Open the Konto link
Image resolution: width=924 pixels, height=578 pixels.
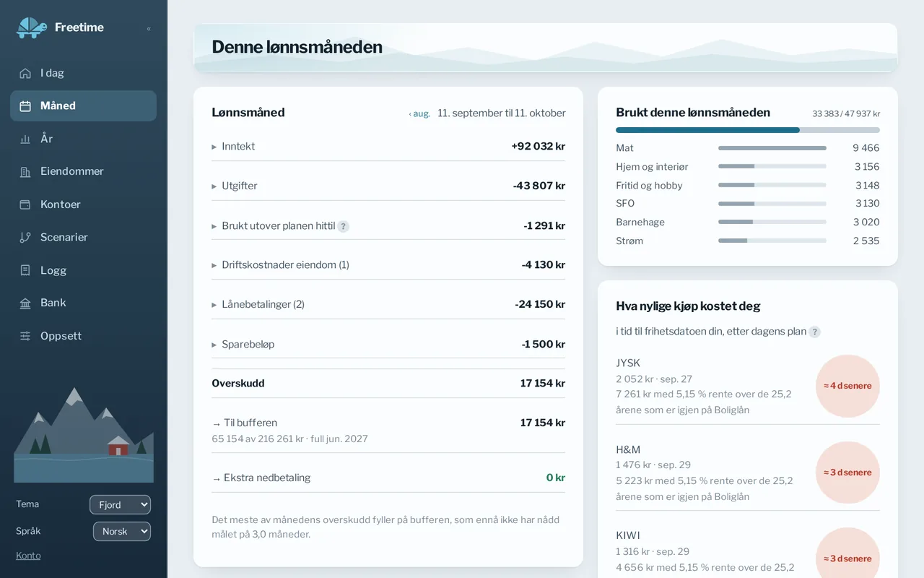28,556
